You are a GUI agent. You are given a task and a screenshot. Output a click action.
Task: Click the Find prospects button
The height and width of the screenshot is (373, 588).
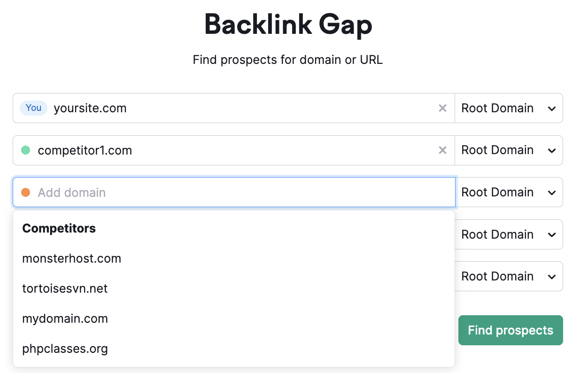(511, 330)
